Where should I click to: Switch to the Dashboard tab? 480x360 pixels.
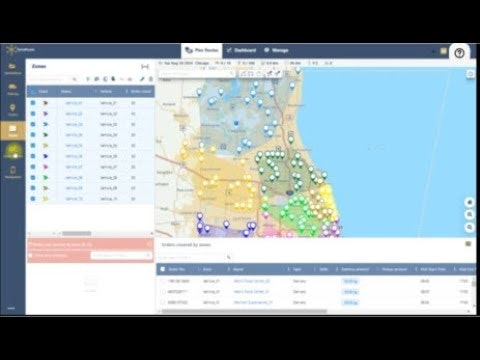pos(242,50)
